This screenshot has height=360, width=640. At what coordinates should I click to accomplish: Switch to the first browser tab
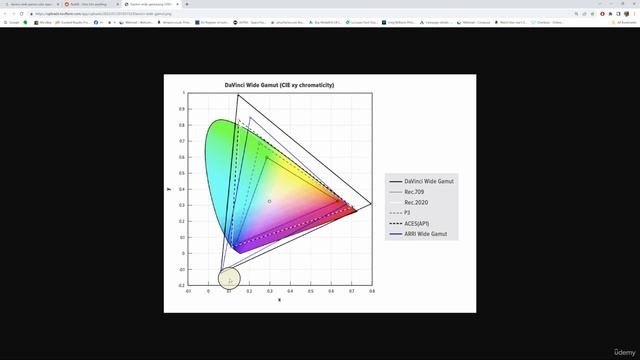[x=31, y=4]
